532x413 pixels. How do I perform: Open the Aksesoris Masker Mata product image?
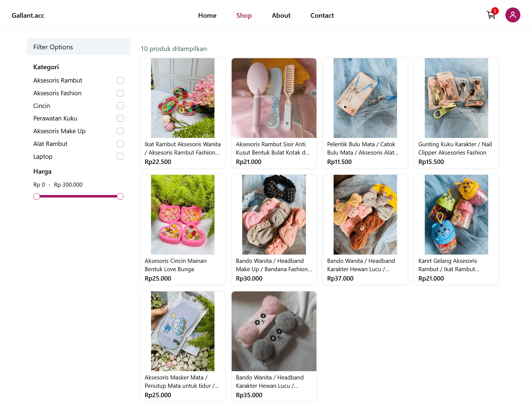183,331
